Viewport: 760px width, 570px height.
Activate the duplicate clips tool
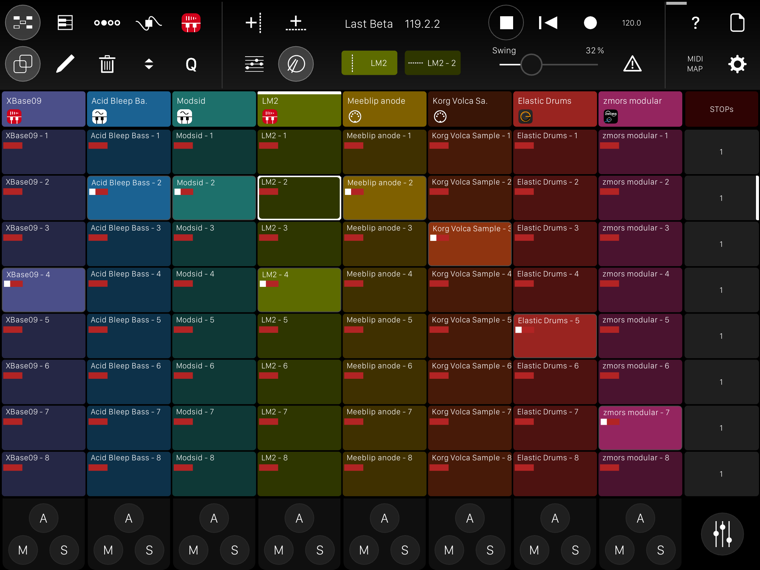click(23, 64)
